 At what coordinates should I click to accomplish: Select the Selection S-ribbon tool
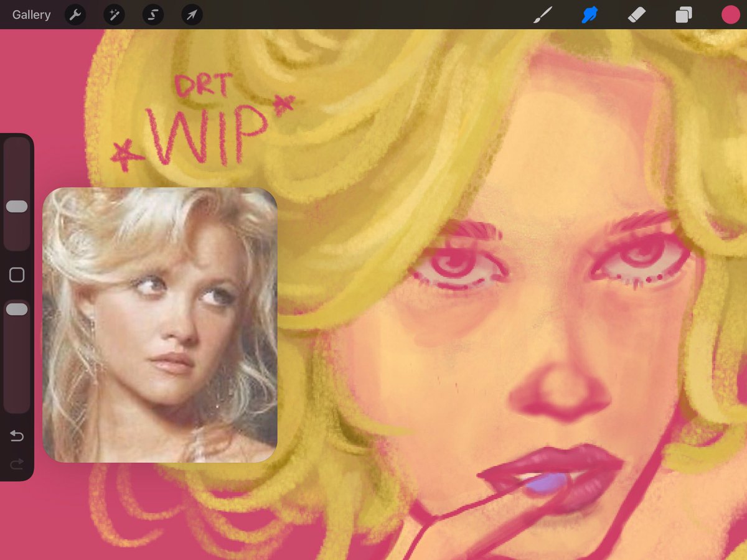(x=153, y=15)
